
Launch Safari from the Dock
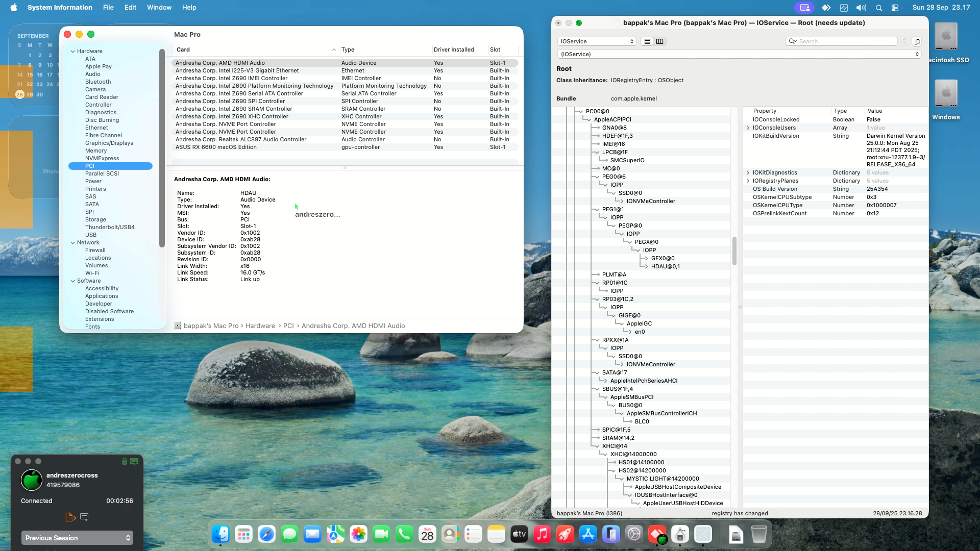[266, 534]
